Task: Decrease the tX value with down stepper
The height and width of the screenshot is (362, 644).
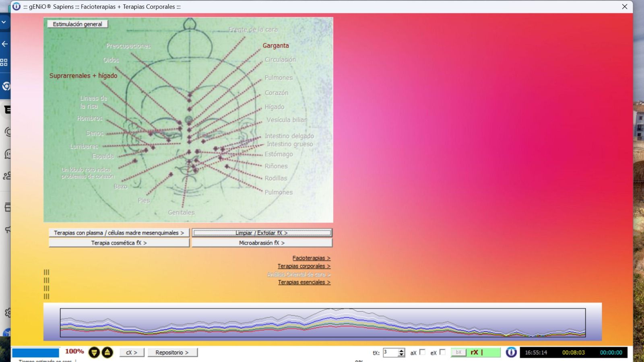Action: pyautogui.click(x=401, y=355)
